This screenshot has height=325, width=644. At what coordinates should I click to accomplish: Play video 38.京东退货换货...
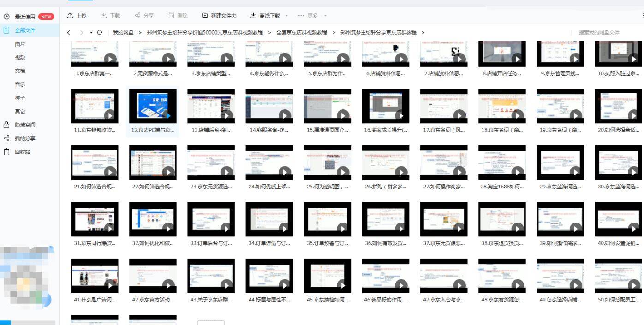click(x=517, y=228)
